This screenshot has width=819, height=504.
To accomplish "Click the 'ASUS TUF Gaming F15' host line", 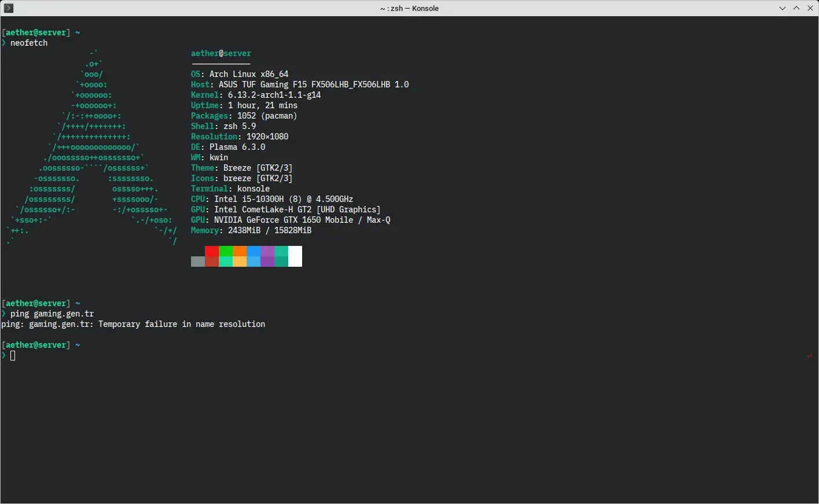I will pyautogui.click(x=300, y=84).
